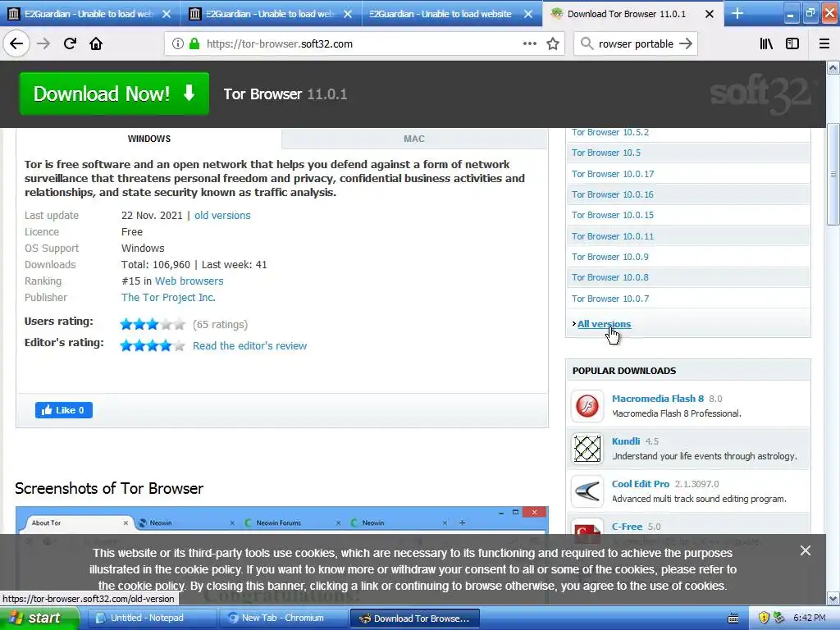
Task: Click the users rating stars
Action: point(153,325)
